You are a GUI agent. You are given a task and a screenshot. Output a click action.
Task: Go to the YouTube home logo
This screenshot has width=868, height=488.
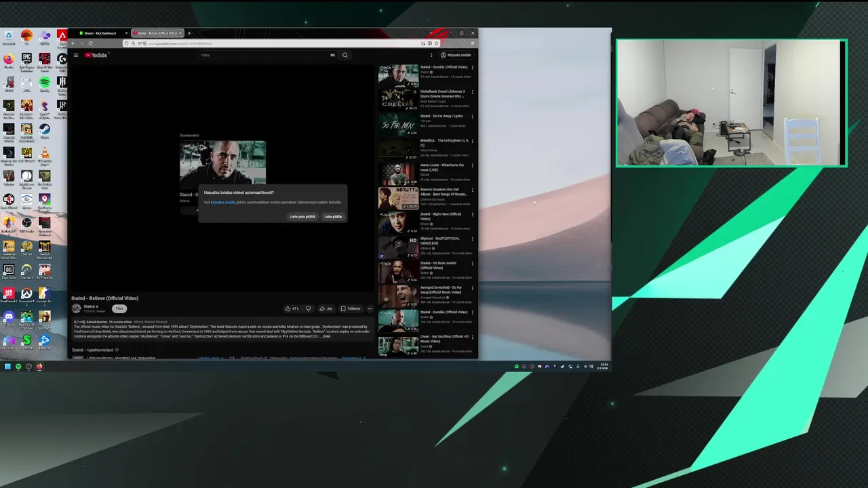(96, 55)
